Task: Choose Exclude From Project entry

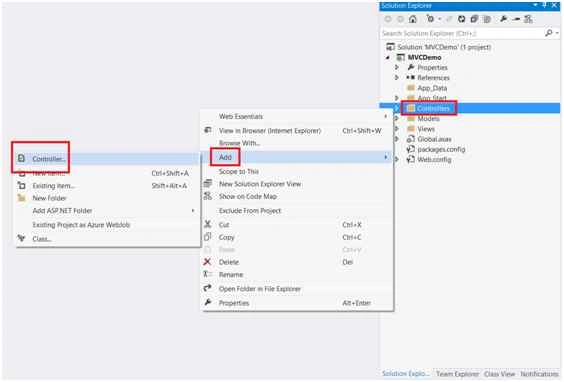Action: click(x=250, y=211)
